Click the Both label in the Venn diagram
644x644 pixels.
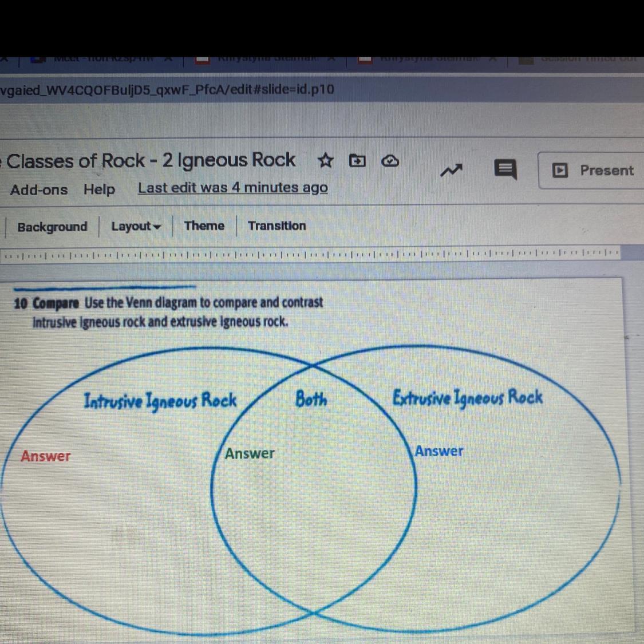[x=311, y=399]
